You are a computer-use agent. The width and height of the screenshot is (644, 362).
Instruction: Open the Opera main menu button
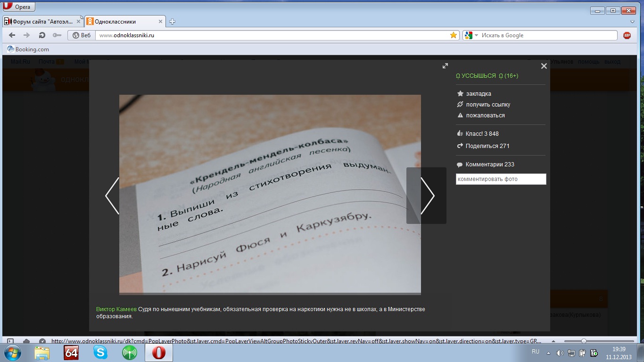19,7
